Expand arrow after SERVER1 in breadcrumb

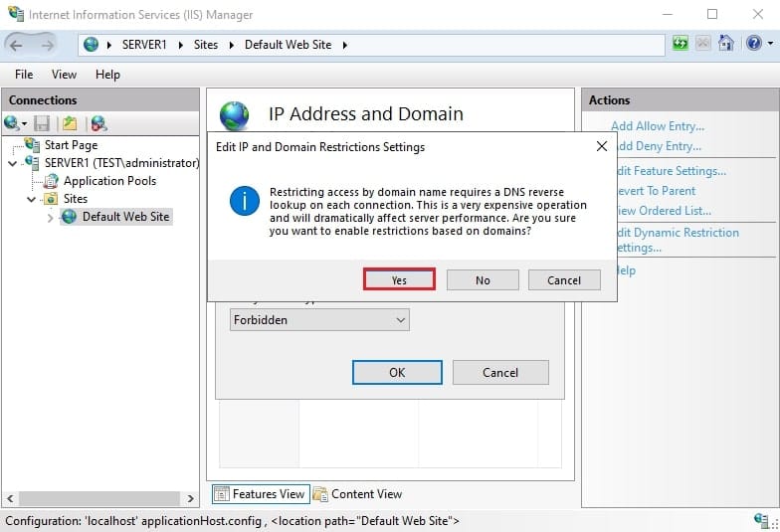coord(181,46)
